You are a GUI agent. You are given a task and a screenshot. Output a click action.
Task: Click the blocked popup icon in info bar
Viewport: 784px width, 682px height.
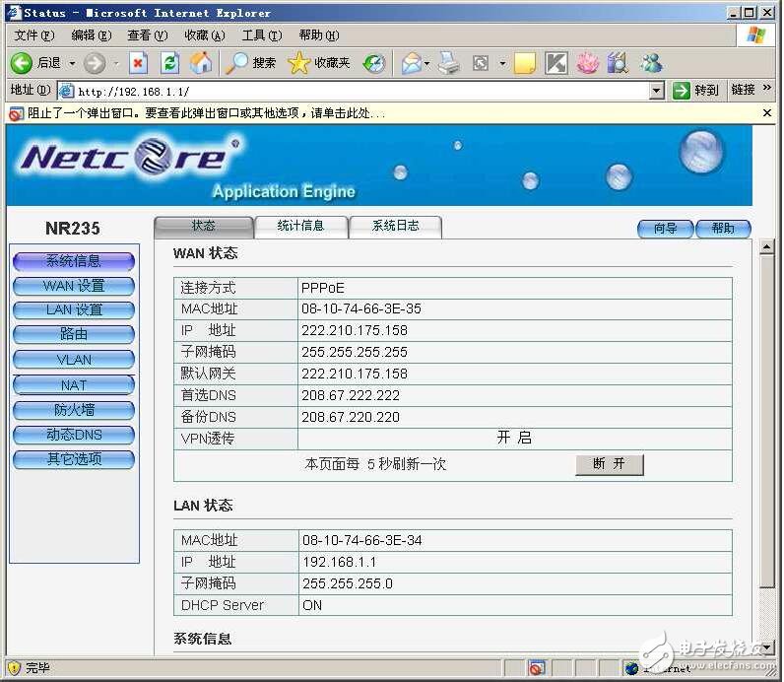16,114
